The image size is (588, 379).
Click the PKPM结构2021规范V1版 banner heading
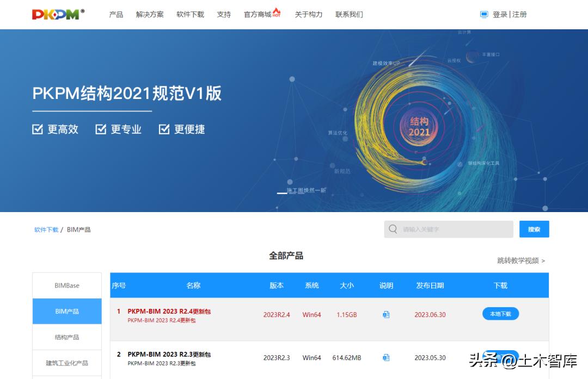(x=127, y=93)
